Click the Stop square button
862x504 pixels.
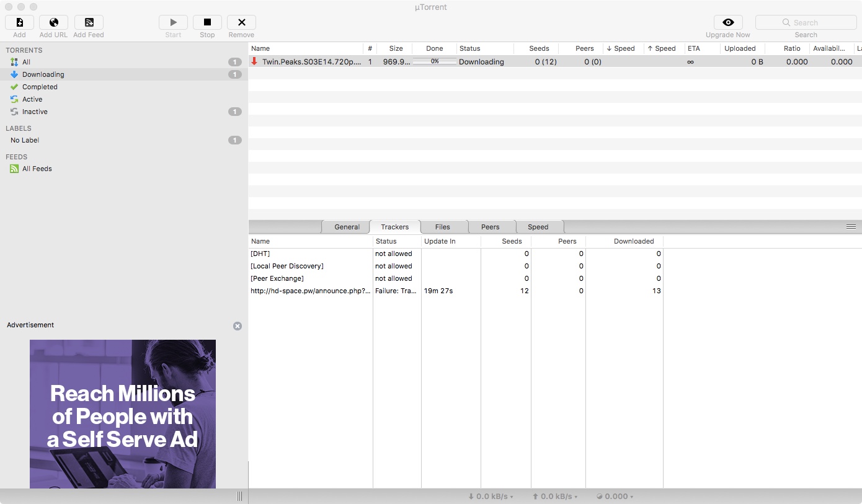pos(207,22)
